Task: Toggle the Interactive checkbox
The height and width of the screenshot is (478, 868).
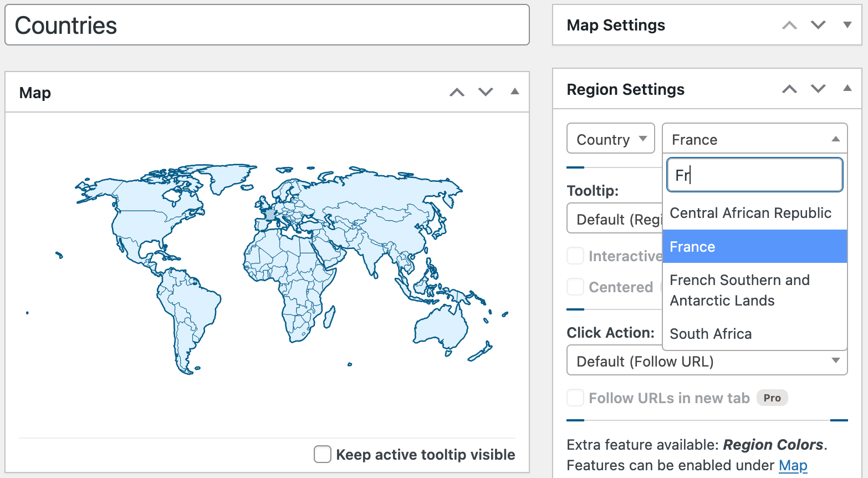Action: point(575,256)
